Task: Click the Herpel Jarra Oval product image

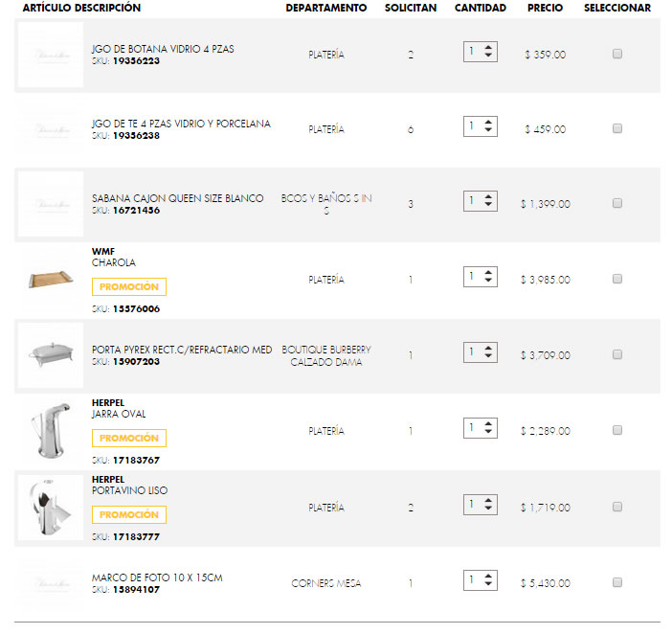Action: coord(51,430)
